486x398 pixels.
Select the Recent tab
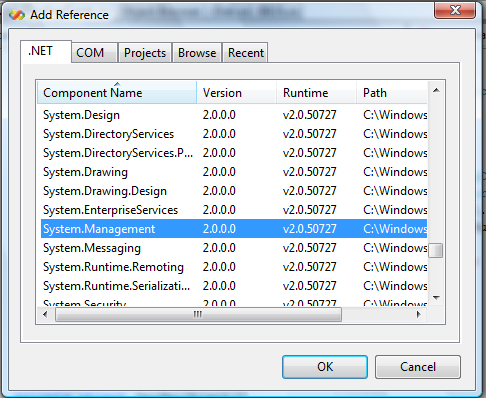tap(245, 53)
